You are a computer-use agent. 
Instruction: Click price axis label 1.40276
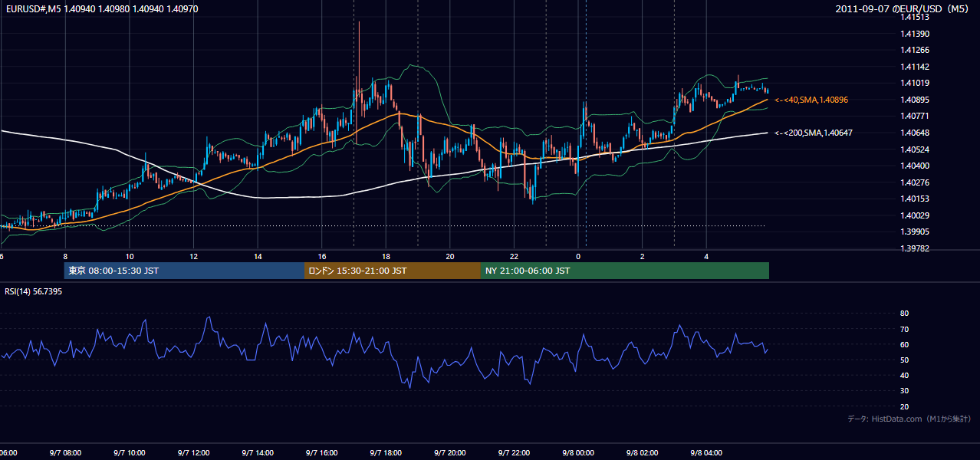point(914,182)
